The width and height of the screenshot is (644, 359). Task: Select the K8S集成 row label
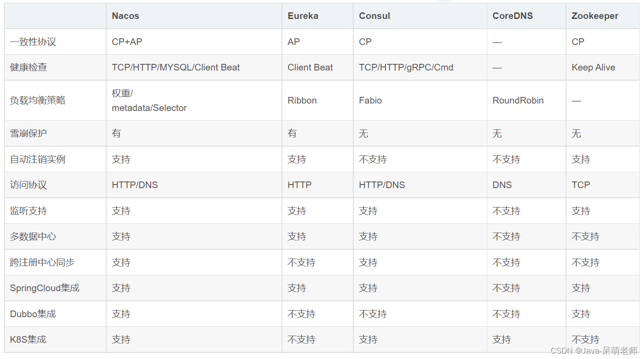(x=28, y=340)
